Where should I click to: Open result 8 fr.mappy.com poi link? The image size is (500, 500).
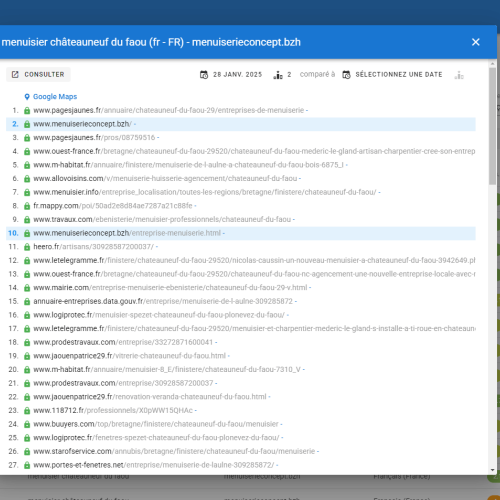[x=113, y=206]
